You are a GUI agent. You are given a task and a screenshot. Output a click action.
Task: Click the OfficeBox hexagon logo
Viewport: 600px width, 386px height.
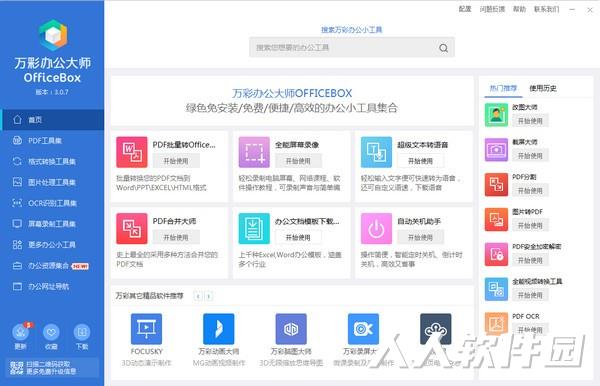point(53,35)
